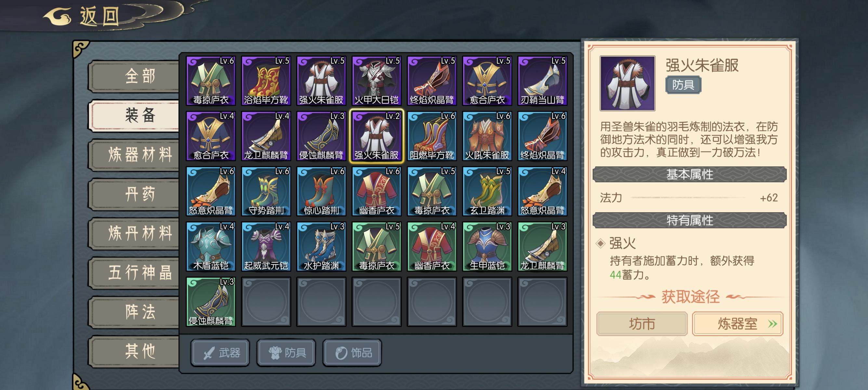Select the Lv.6 毒掠庐衣 purple robe item
The image size is (868, 390).
(x=211, y=81)
